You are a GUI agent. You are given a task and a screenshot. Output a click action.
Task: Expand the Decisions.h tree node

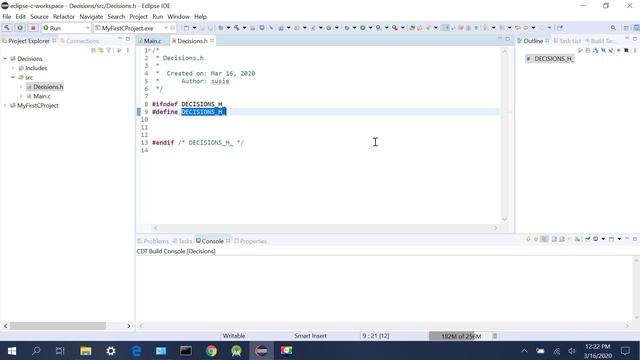click(21, 87)
